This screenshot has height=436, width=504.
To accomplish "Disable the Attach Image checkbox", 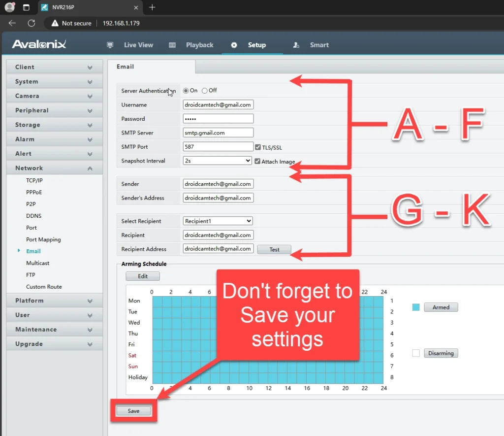I will 257,161.
